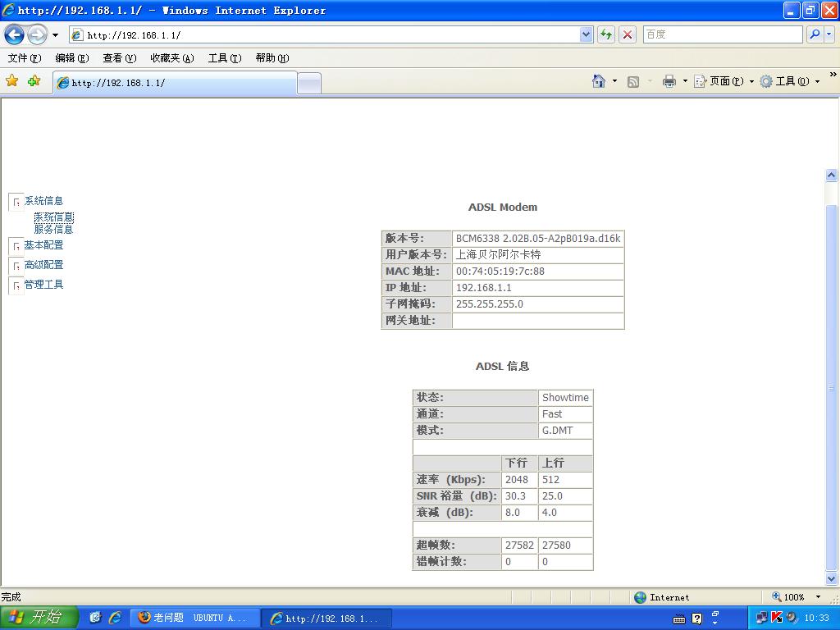The width and height of the screenshot is (840, 630).
Task: Click the vertical scrollbar thumb
Action: pyautogui.click(x=832, y=387)
